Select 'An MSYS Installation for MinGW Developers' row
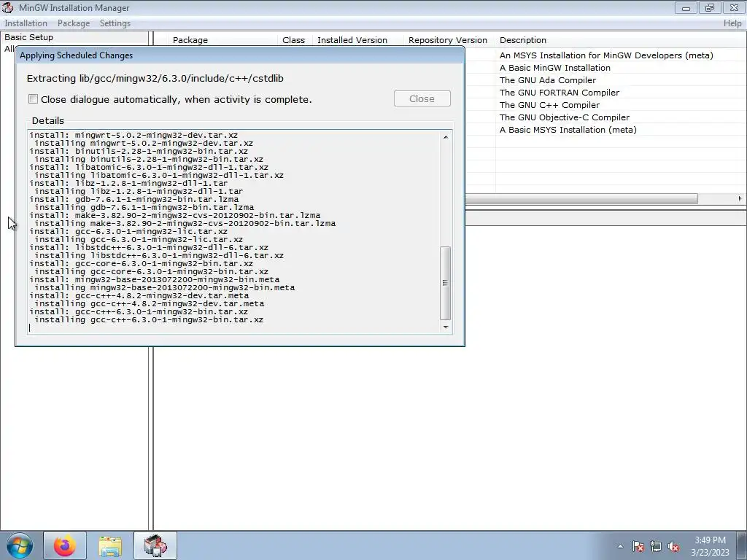 [x=606, y=55]
